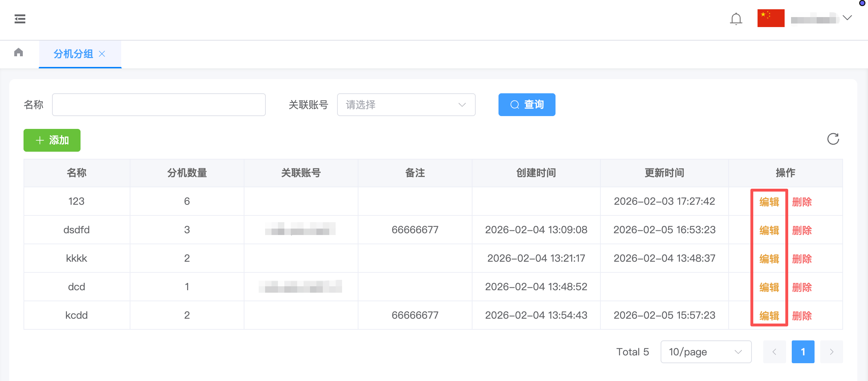Delete the row named dsdfd
Screen dimensions: 868x381
coord(802,230)
